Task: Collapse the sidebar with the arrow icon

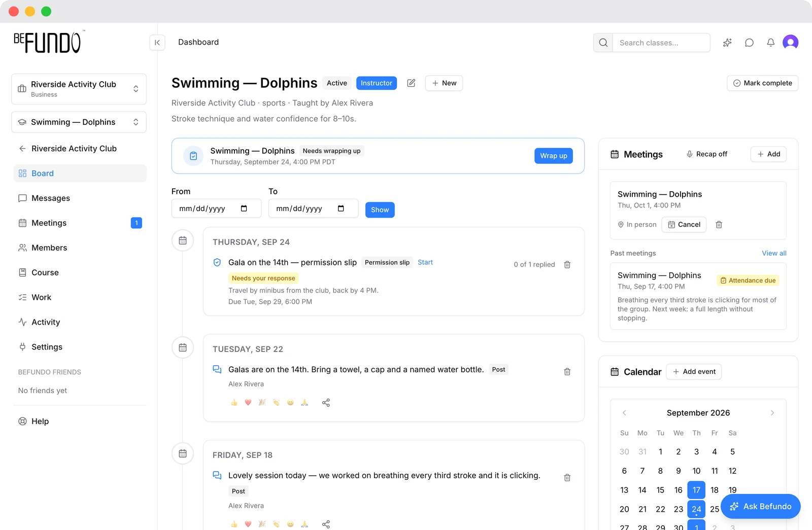Action: click(157, 43)
